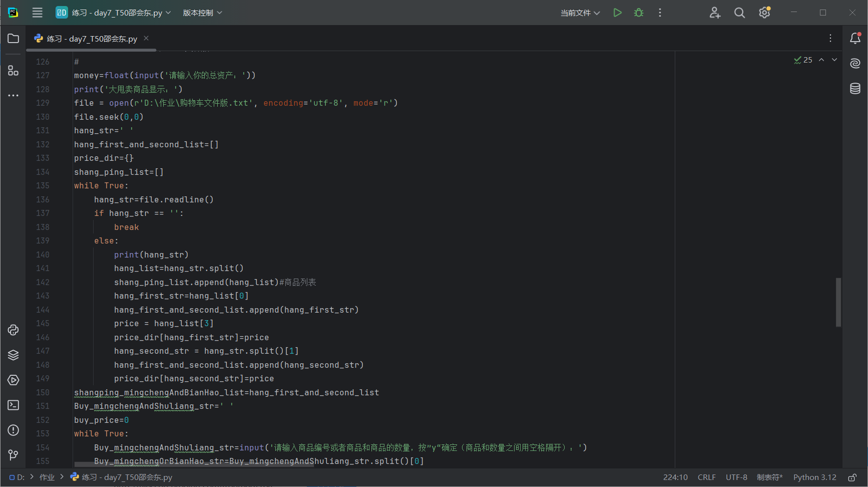Image resolution: width=868 pixels, height=487 pixels.
Task: Click the Python 3.12 interpreter selector
Action: [x=814, y=477]
